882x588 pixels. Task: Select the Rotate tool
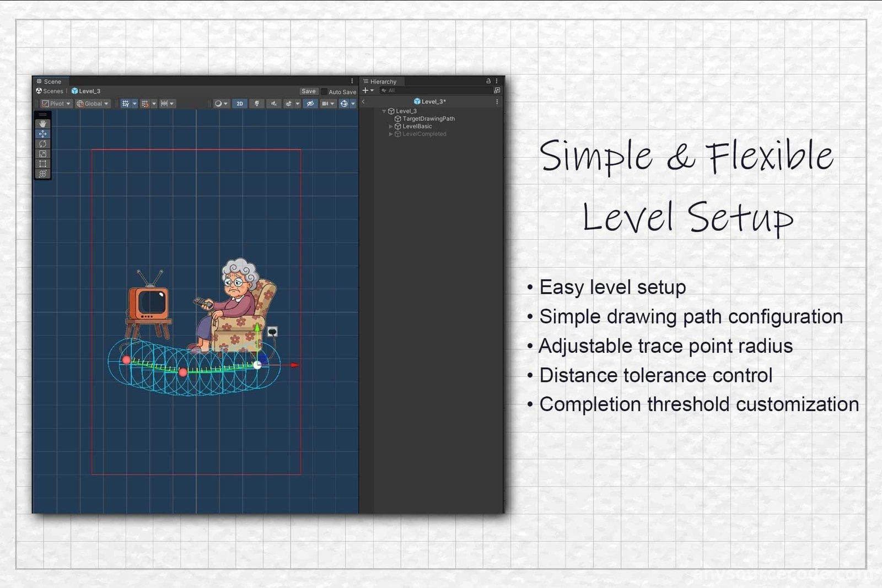pos(42,144)
